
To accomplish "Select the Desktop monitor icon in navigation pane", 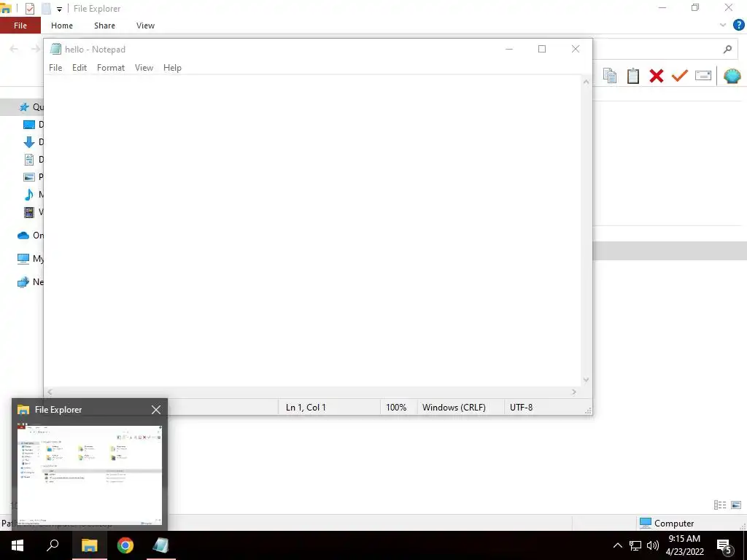I will 29,125.
